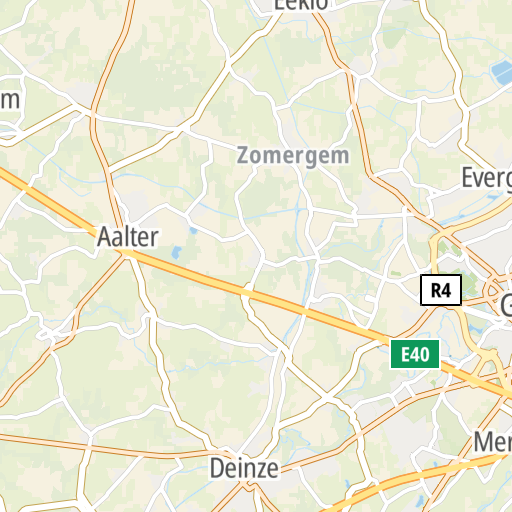Click the partially visible Eeklo label

point(301,5)
